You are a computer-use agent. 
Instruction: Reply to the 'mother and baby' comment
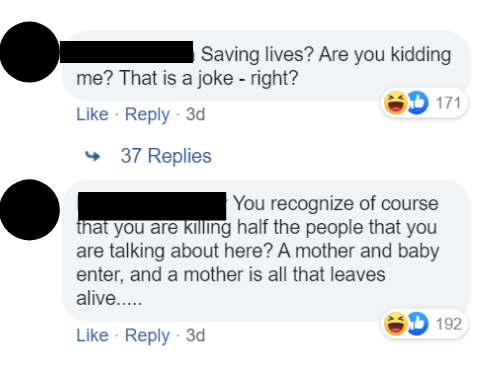147,335
